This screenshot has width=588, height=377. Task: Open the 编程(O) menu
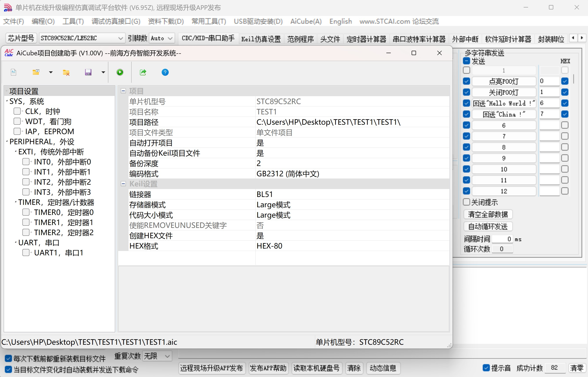[x=43, y=21]
